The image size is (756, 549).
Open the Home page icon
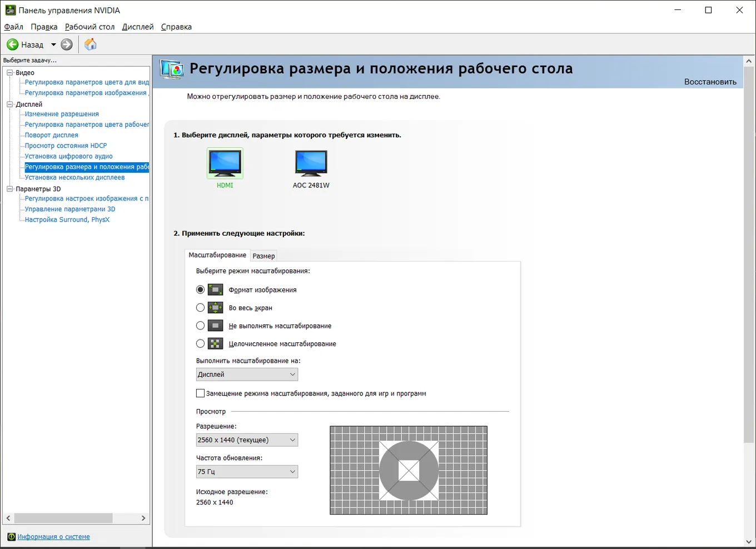91,44
